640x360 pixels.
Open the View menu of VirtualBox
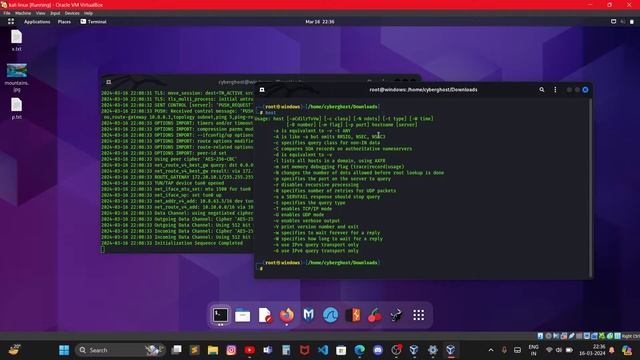pyautogui.click(x=40, y=13)
